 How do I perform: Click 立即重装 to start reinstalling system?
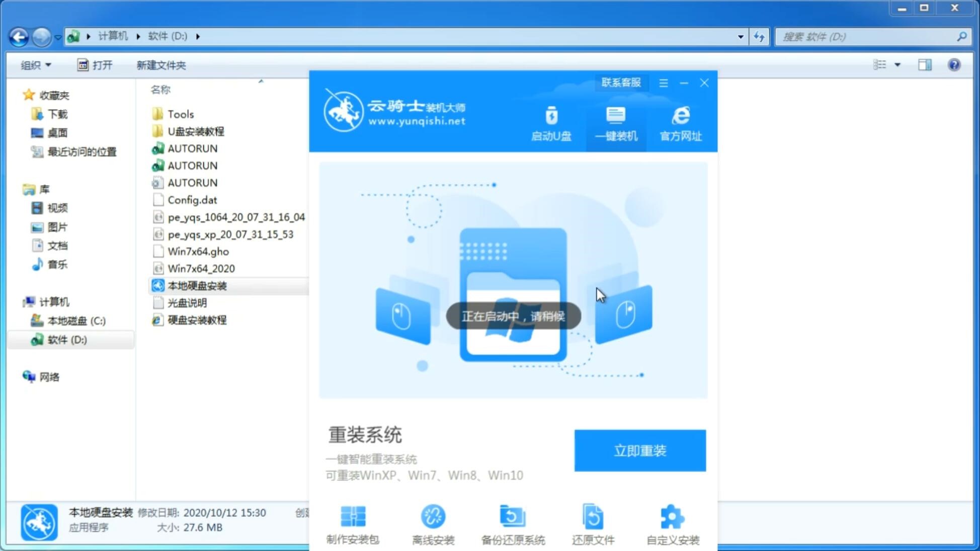640,450
